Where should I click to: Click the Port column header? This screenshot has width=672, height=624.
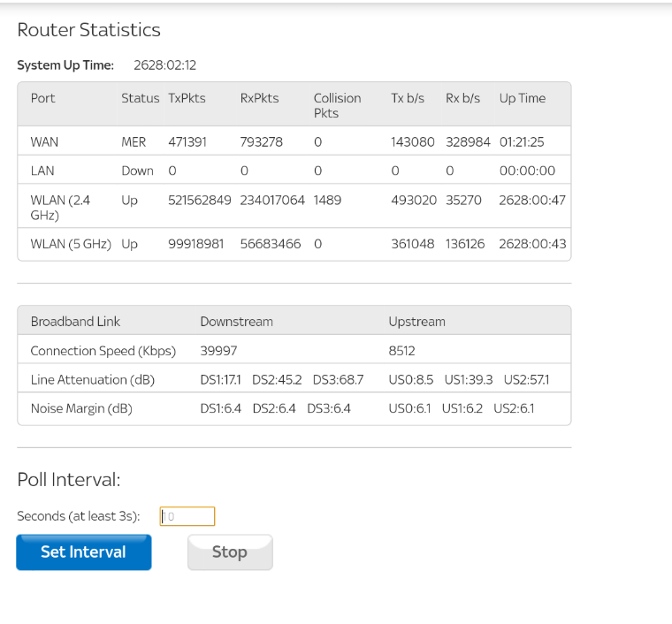[x=43, y=98]
